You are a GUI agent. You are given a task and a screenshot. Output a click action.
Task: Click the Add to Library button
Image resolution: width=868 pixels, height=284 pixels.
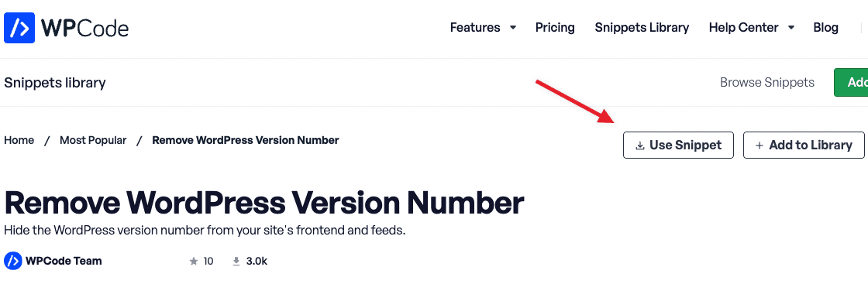[803, 145]
